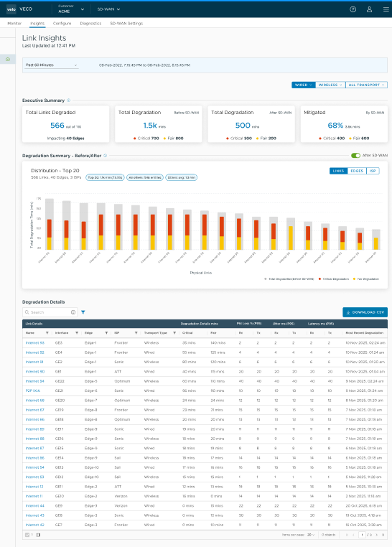Switch to the Configure tab
Screen dimensions: 392x547
(62, 24)
